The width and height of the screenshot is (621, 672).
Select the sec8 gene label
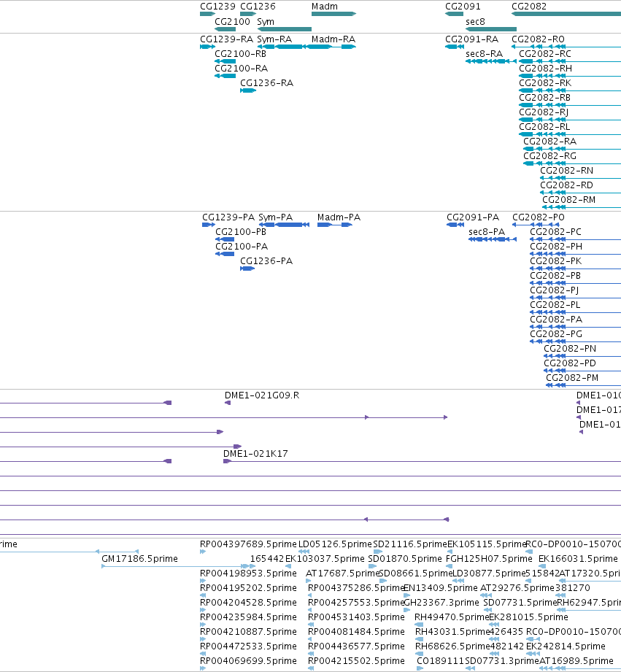click(x=475, y=21)
